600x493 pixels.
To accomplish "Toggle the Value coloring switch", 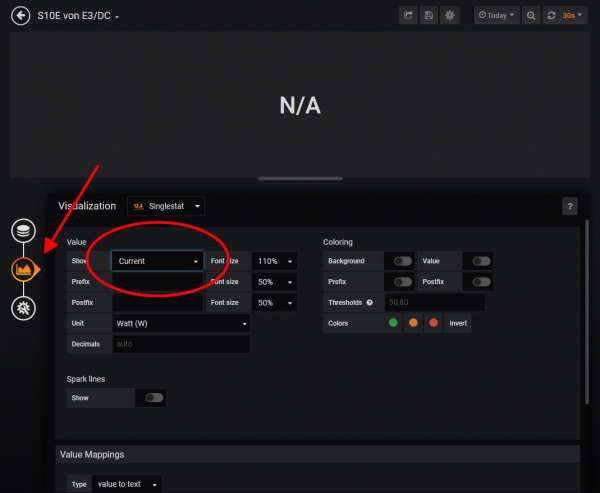I will click(481, 261).
